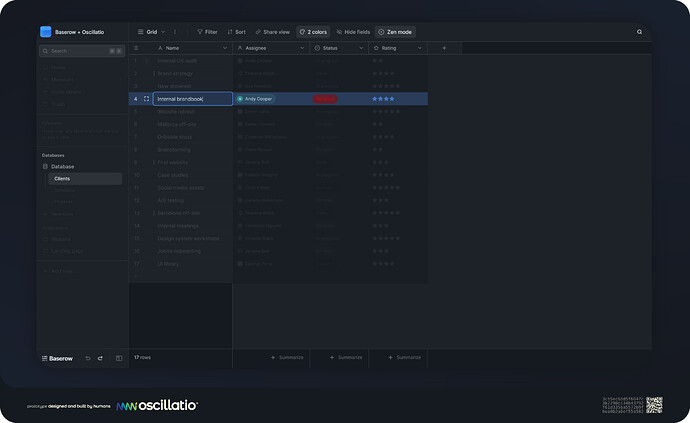Click the Dribbble shots row name
Viewport: 690px width, 423px height.
(x=175, y=137)
